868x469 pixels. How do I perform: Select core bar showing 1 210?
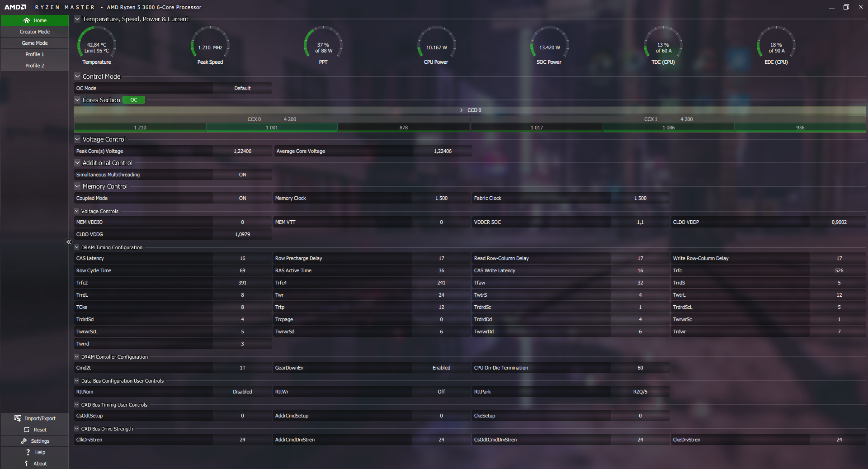coord(140,128)
